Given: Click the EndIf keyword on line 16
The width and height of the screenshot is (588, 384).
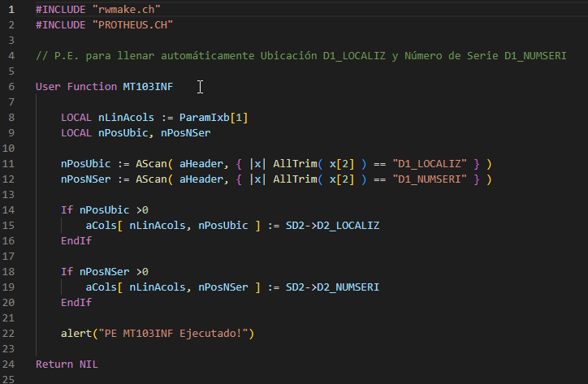Looking at the screenshot, I should (x=76, y=241).
